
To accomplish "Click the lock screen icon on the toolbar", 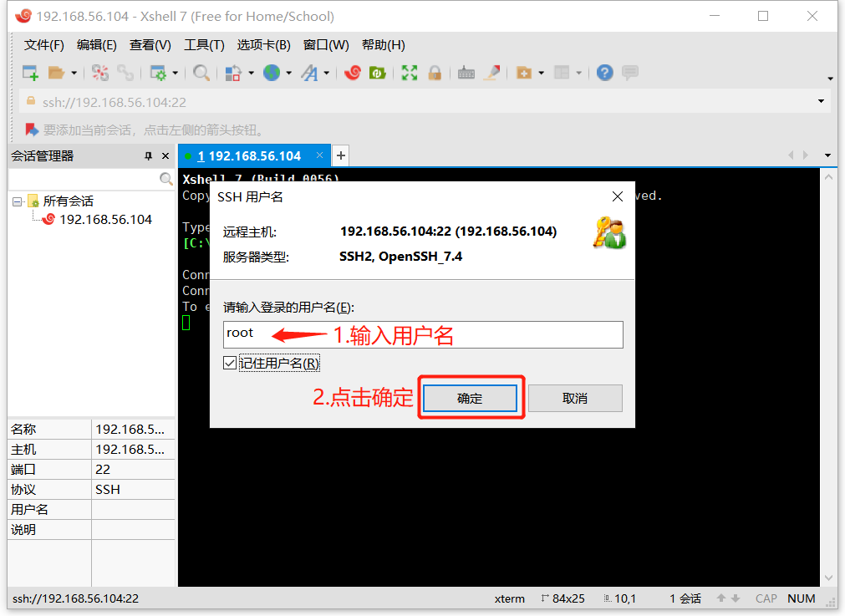I will (435, 73).
